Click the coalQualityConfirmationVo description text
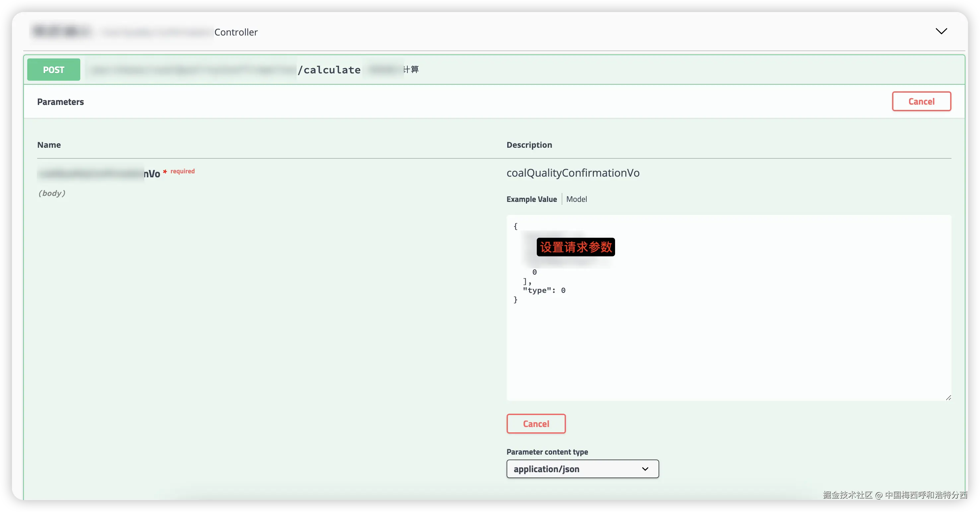980x512 pixels. [573, 173]
